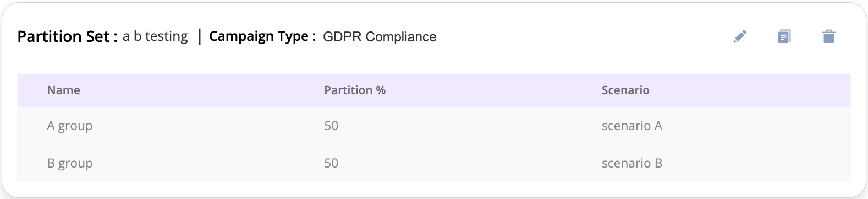Select the A group row name
The height and width of the screenshot is (199, 868).
70,126
